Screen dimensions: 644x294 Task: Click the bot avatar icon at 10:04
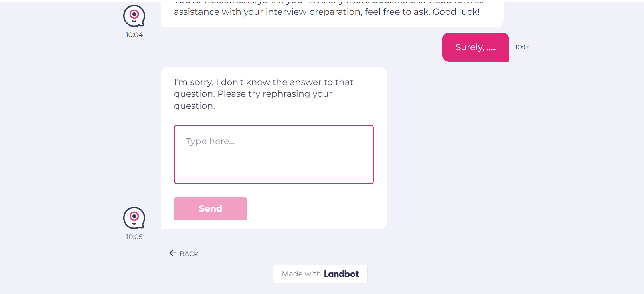click(134, 16)
